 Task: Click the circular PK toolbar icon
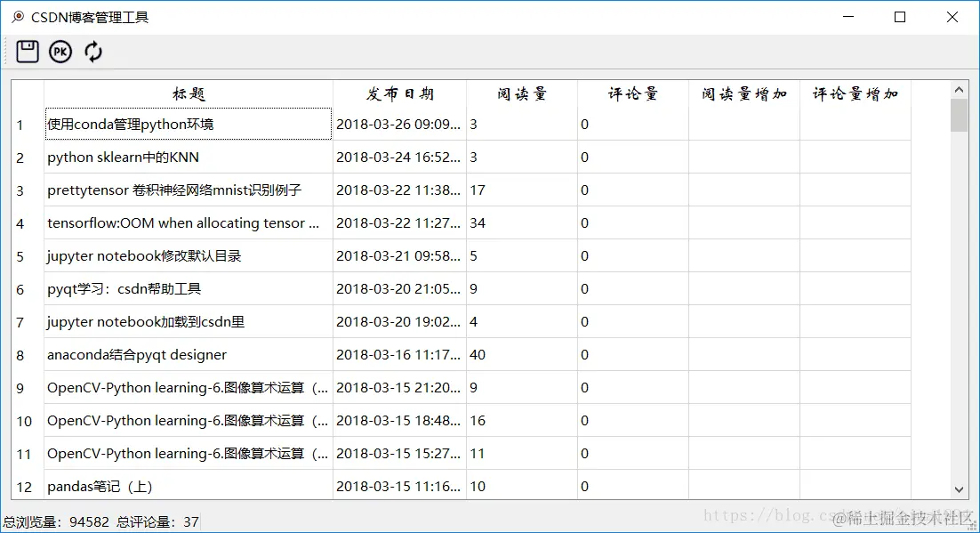click(60, 51)
